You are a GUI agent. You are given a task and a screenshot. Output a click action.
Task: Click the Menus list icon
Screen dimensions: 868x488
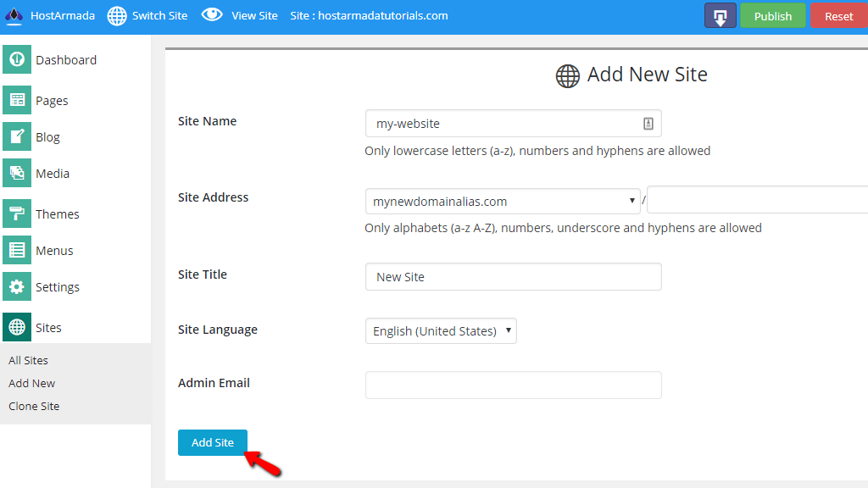point(17,250)
